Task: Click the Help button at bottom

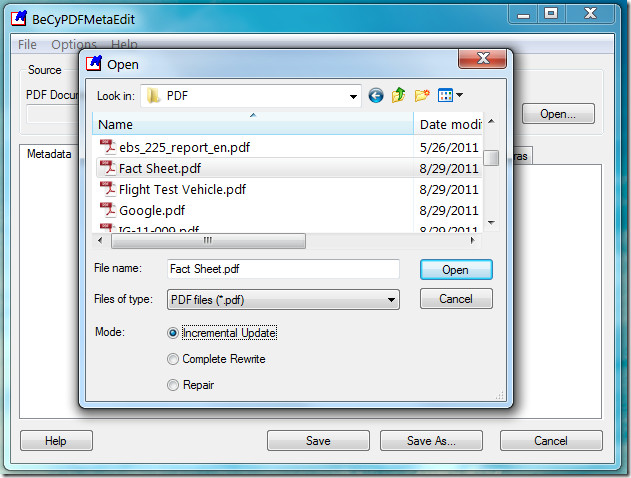Action: click(56, 441)
